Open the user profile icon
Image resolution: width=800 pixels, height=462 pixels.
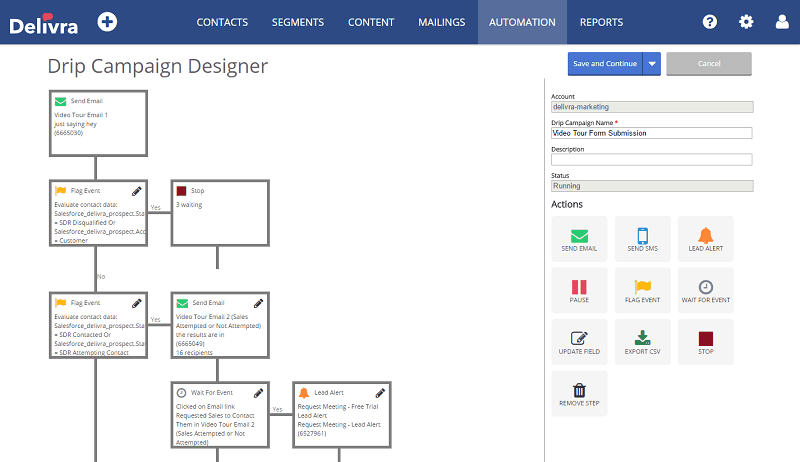point(782,22)
